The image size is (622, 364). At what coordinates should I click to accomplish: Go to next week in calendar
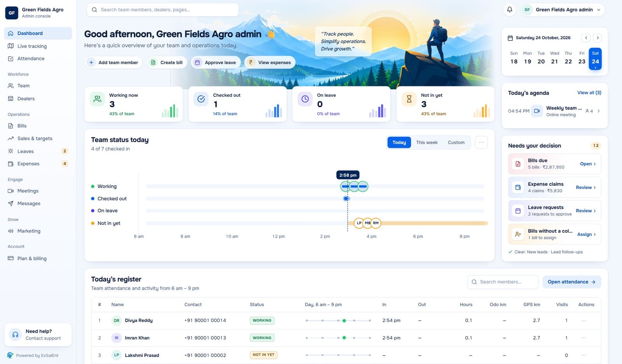pyautogui.click(x=598, y=38)
